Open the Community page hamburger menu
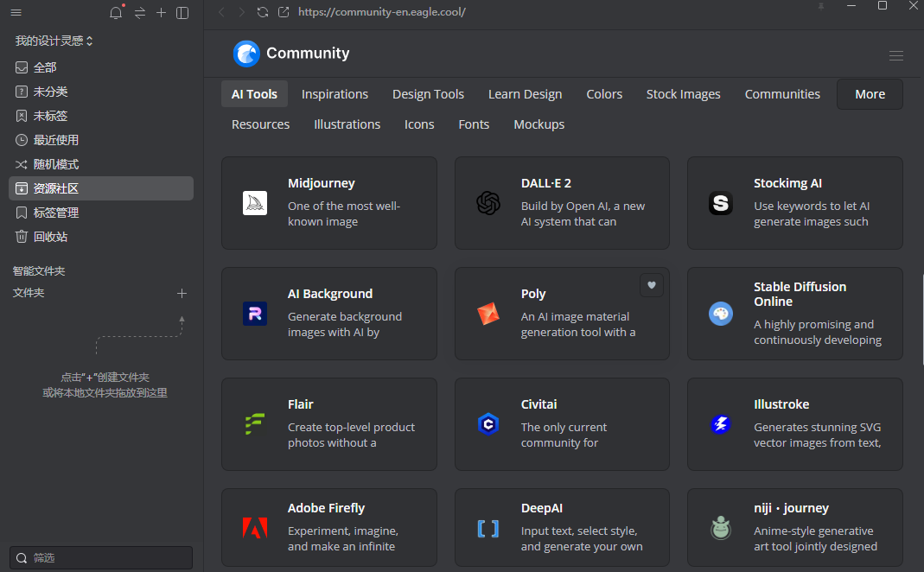Screen dimensions: 924x572 click(896, 55)
